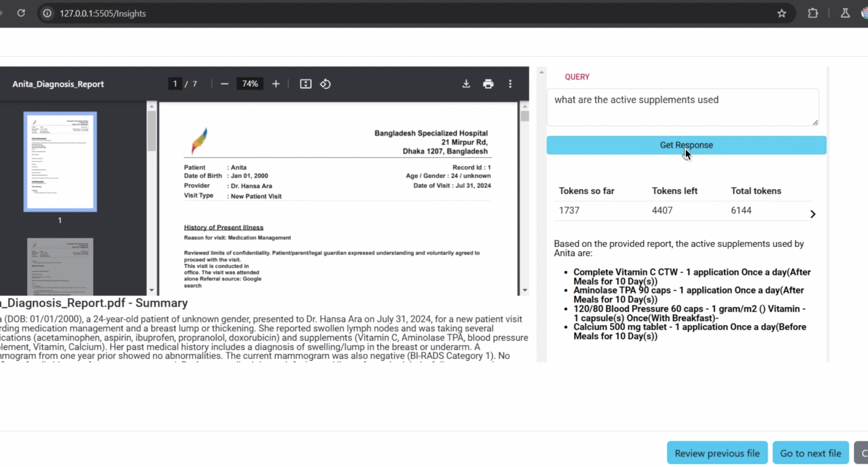Click into the query text box
Viewport: 868px width, 467px height.
pyautogui.click(x=682, y=107)
